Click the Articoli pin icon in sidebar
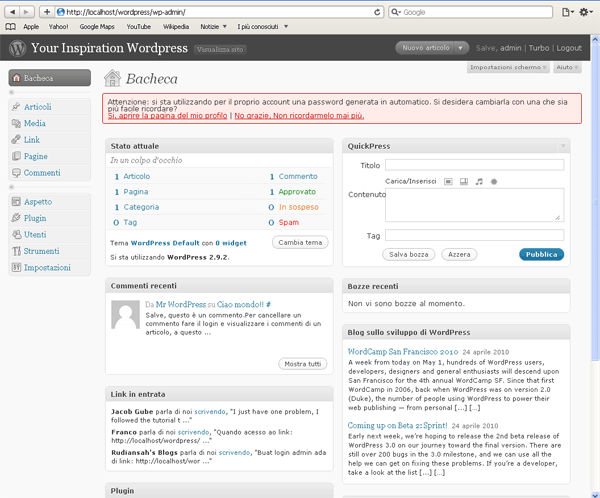The width and height of the screenshot is (600, 498). tap(16, 106)
